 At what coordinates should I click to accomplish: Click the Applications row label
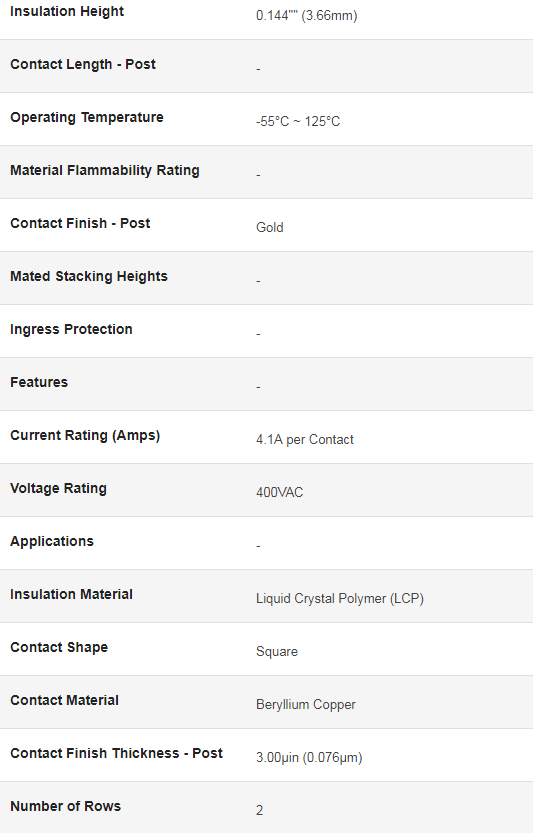point(52,541)
